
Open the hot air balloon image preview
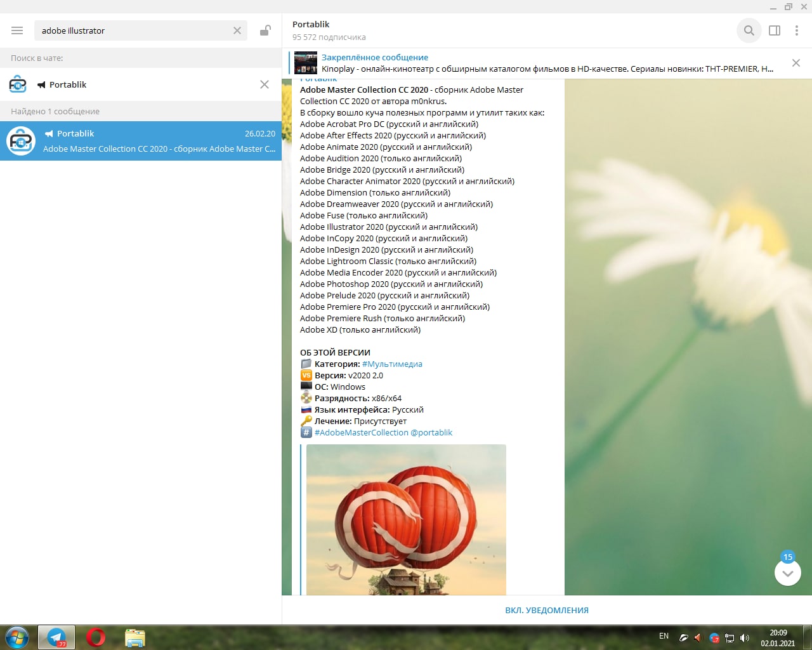tap(406, 519)
